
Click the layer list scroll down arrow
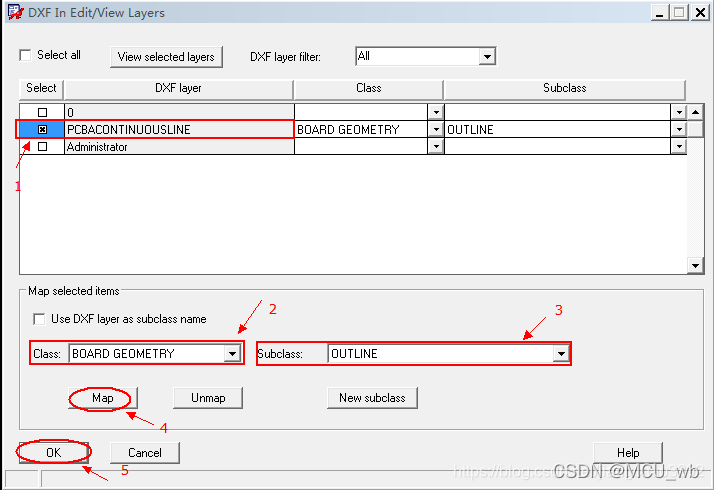(695, 265)
